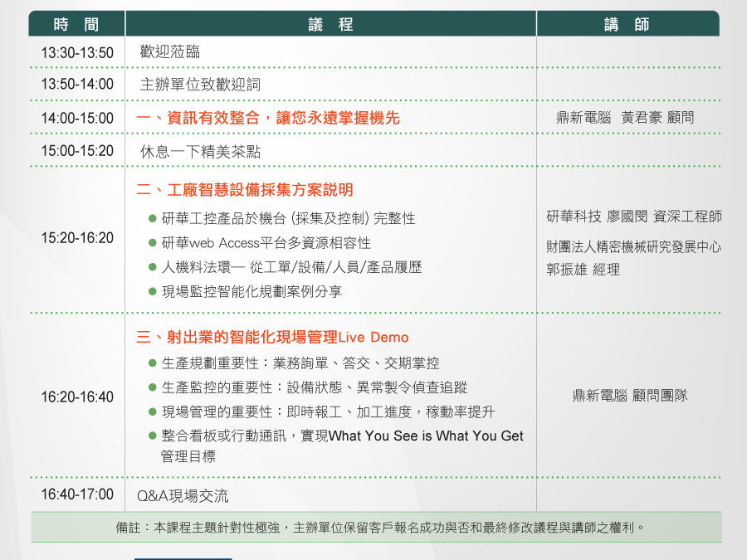
Task: Click the bullet beside 研華工控產品於機台
Action: point(153,218)
